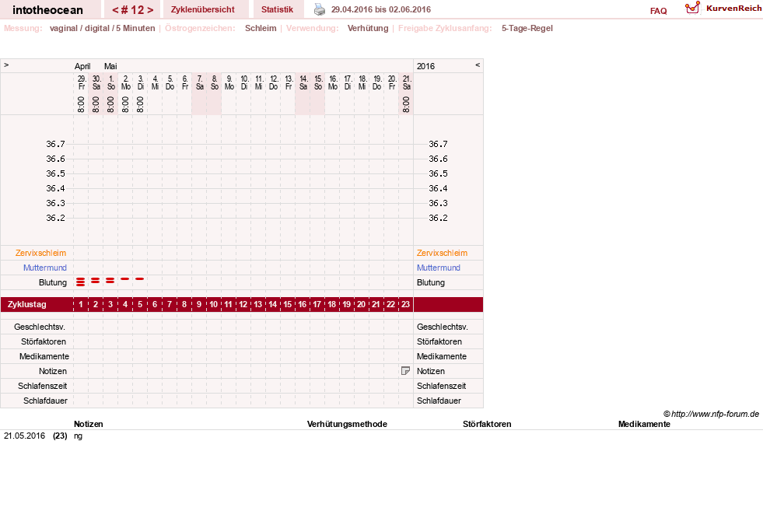Click the right Muttermund label
Screen dimensions: 763x532
pyautogui.click(x=439, y=268)
